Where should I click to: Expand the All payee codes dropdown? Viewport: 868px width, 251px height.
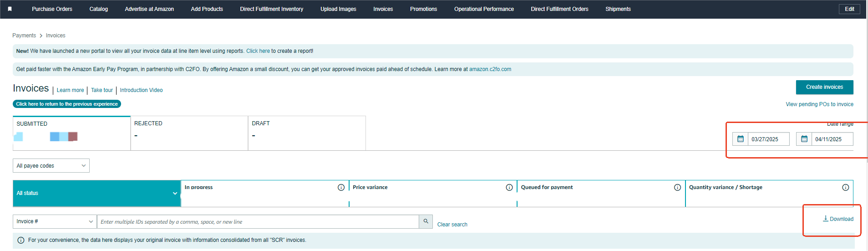click(x=51, y=166)
